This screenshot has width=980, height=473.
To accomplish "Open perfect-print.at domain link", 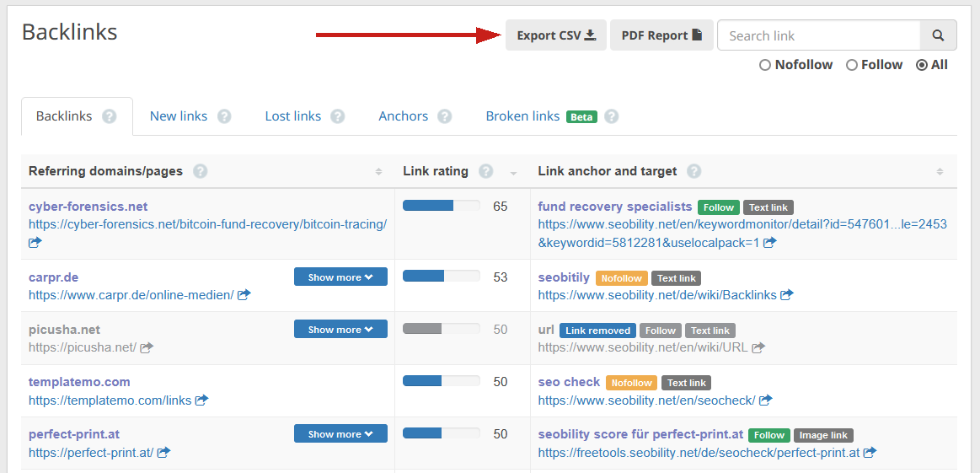I will click(x=74, y=433).
